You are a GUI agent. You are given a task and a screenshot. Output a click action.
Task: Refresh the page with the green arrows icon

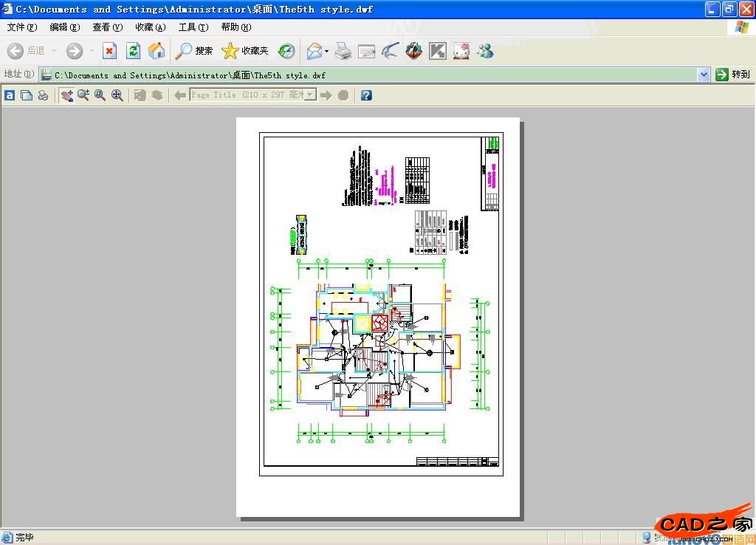click(133, 51)
